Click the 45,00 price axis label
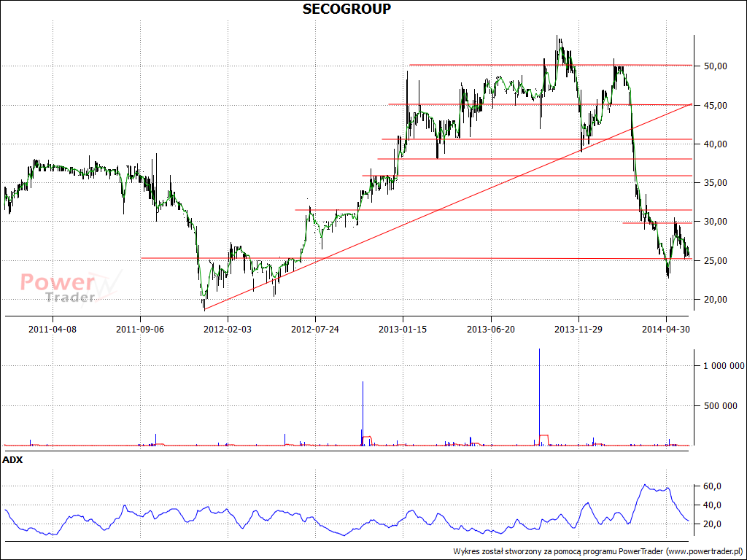 pyautogui.click(x=715, y=105)
